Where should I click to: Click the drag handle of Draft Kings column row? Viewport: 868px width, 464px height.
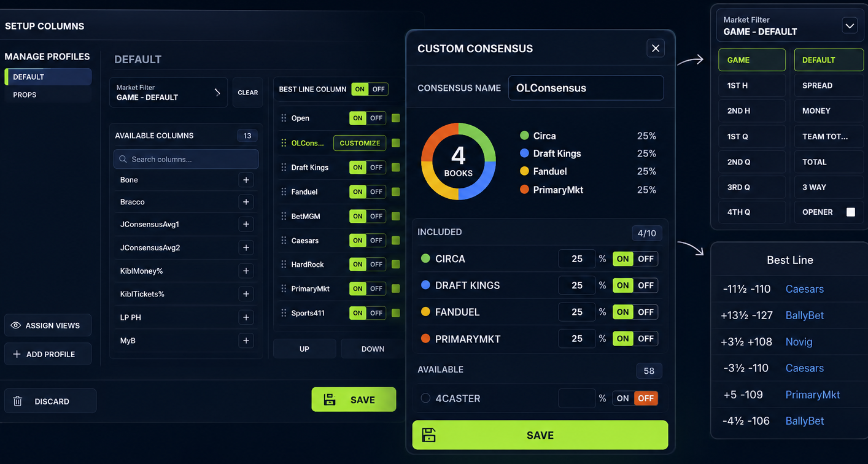pos(284,167)
